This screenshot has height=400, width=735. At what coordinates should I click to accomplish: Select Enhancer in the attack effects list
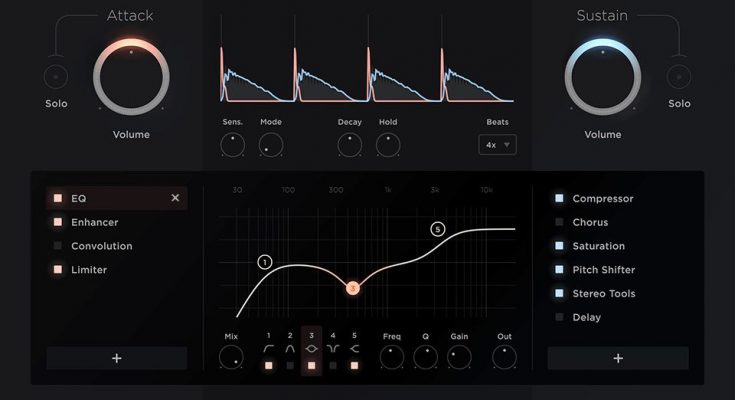95,222
